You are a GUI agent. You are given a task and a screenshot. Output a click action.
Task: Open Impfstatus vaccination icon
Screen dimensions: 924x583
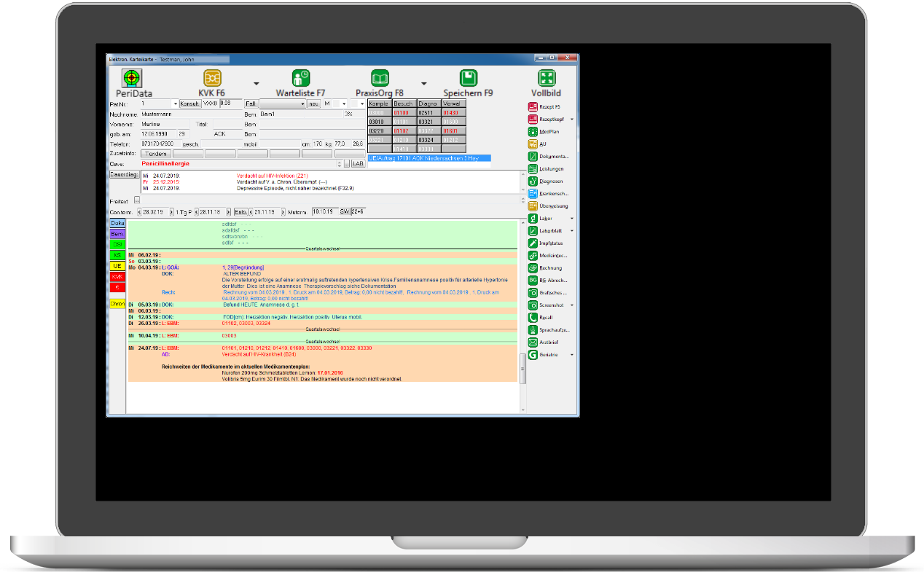533,243
